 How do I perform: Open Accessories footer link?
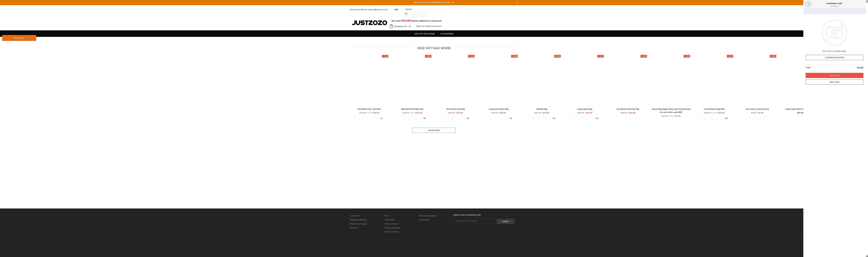pos(424,220)
